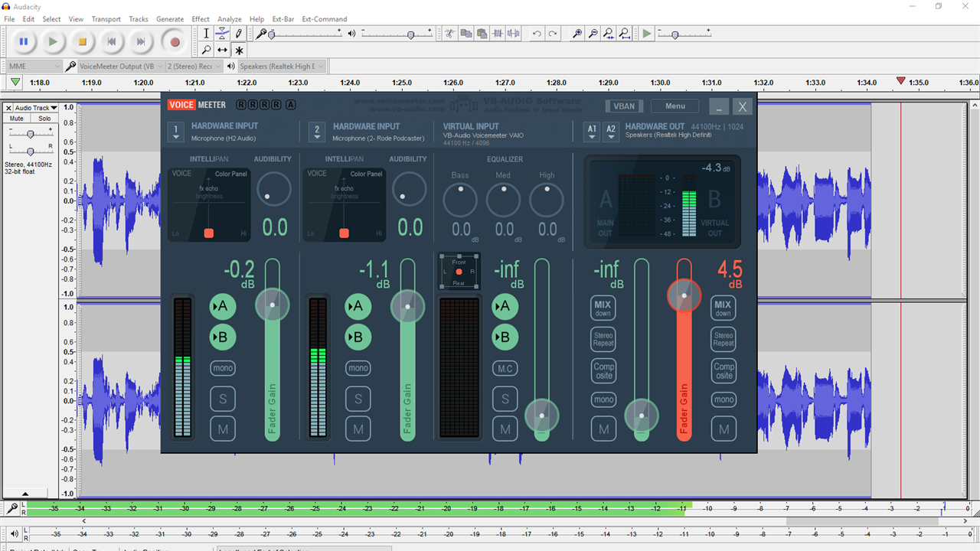Start recording with the Record button

[175, 42]
